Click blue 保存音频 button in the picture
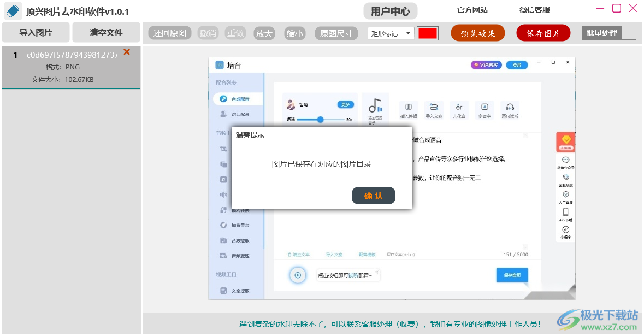 pyautogui.click(x=512, y=275)
